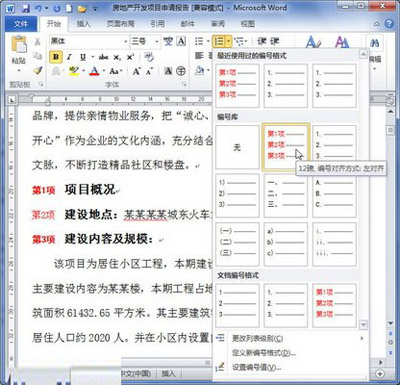Image resolution: width=400 pixels, height=385 pixels.
Task: Grow font size with larger A icon
Action: coord(136,71)
